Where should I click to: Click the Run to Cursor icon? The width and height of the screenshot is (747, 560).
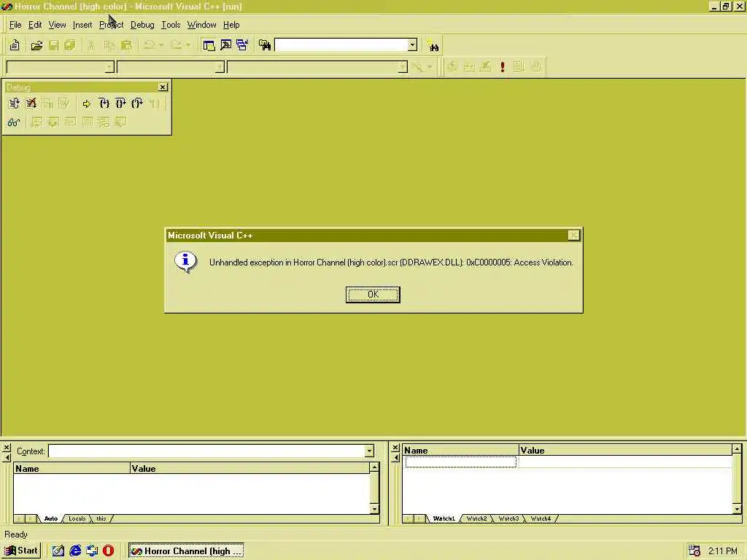tap(154, 104)
